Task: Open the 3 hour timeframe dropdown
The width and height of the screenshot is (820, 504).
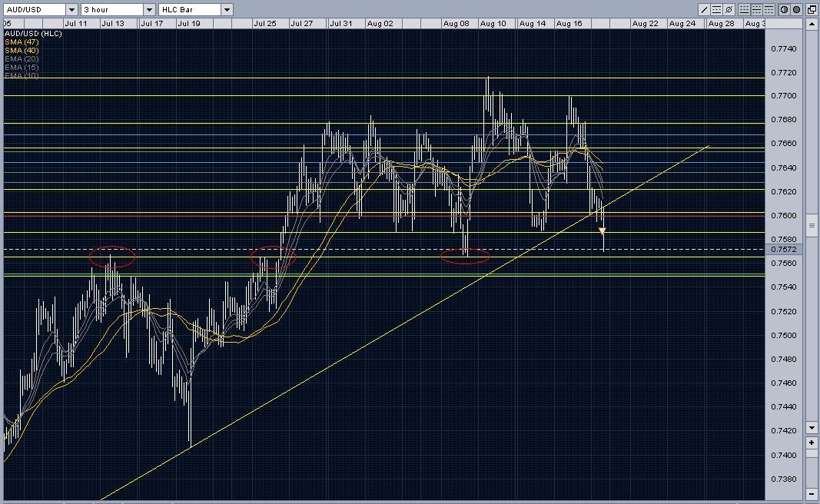Action: [149, 10]
